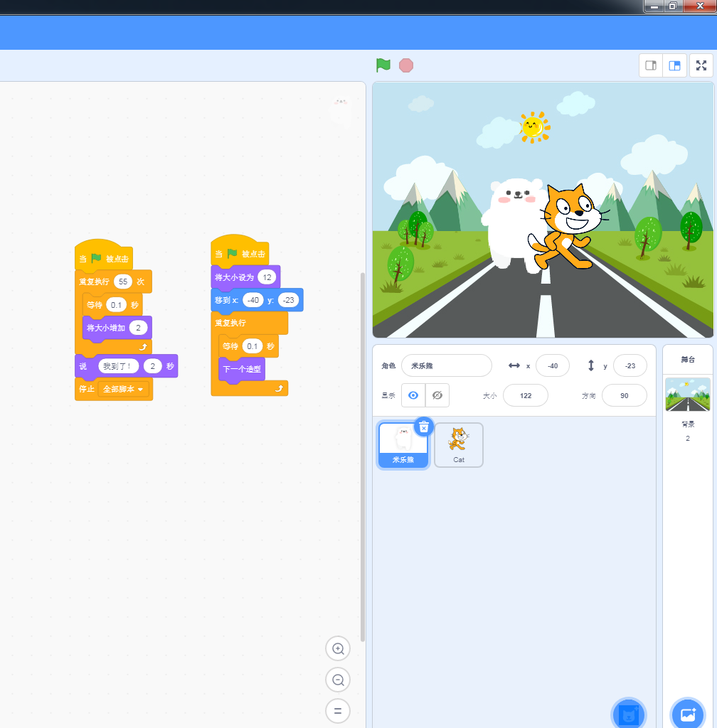Viewport: 717px width, 728px height.
Task: Click the 下一个造型 next costume block
Action: (x=241, y=370)
